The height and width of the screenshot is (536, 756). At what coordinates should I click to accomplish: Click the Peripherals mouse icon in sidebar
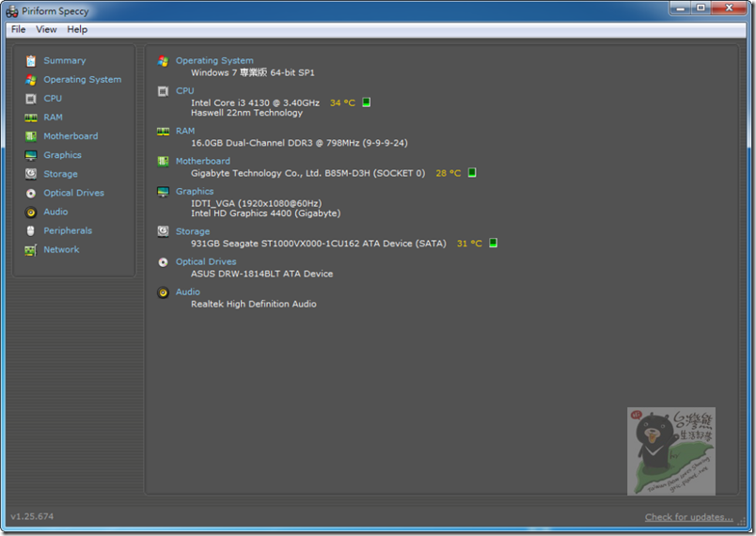point(31,231)
